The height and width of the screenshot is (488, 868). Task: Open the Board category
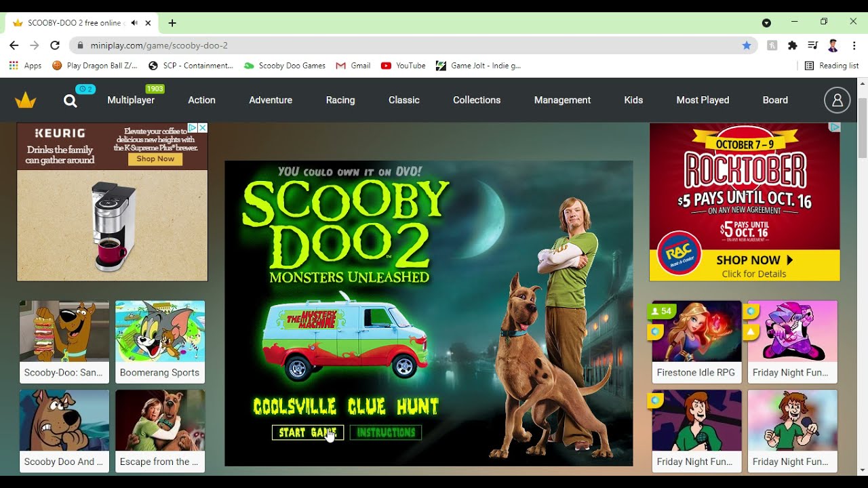tap(775, 100)
